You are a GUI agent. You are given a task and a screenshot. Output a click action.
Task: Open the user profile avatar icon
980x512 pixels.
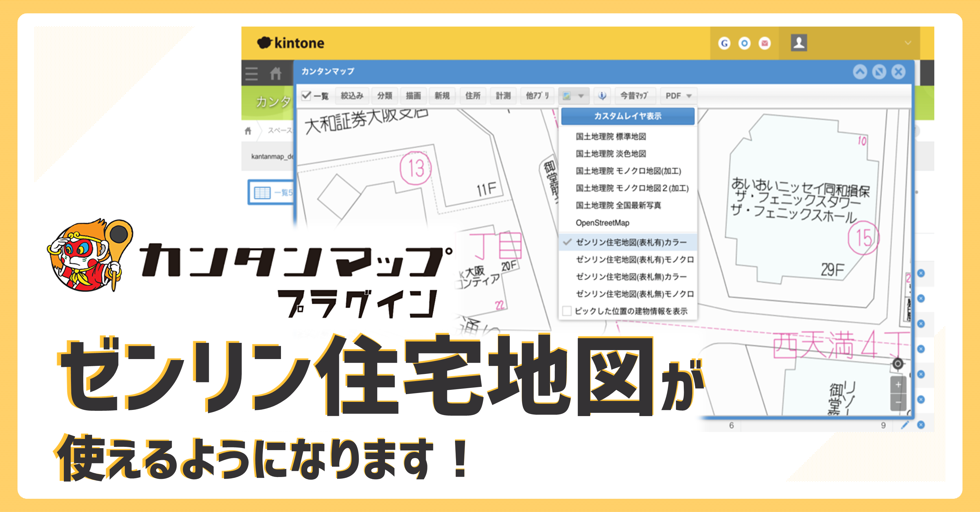pos(799,42)
